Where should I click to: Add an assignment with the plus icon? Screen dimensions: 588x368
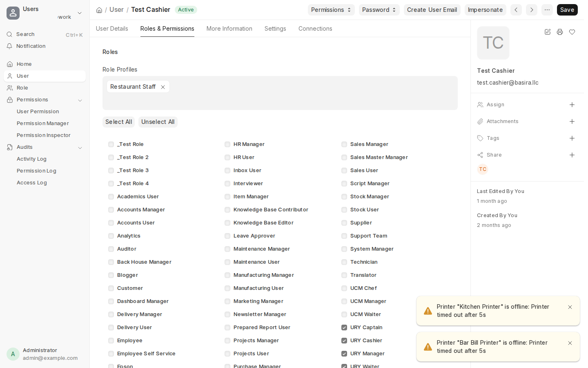point(572,105)
